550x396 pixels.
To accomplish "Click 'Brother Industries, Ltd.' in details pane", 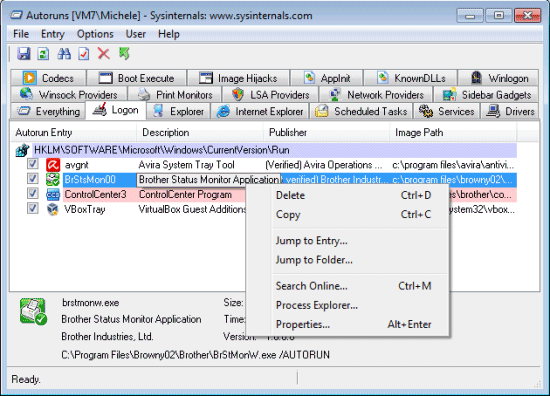I will click(x=107, y=337).
